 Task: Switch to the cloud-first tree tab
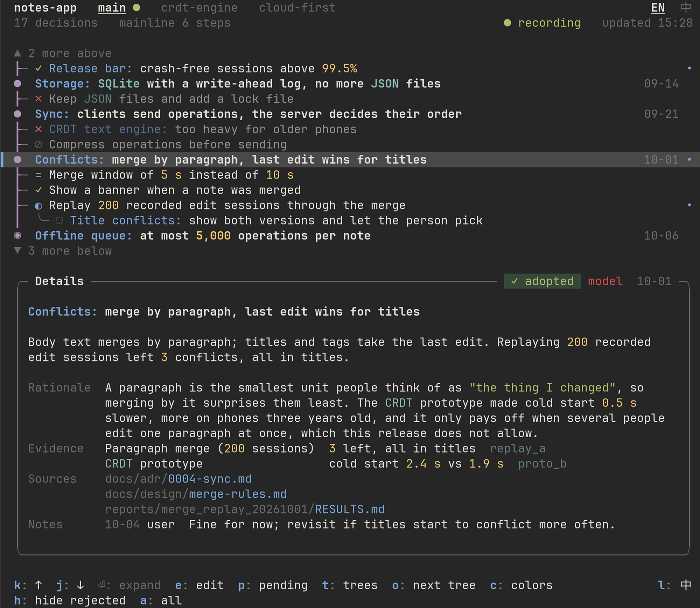point(297,8)
